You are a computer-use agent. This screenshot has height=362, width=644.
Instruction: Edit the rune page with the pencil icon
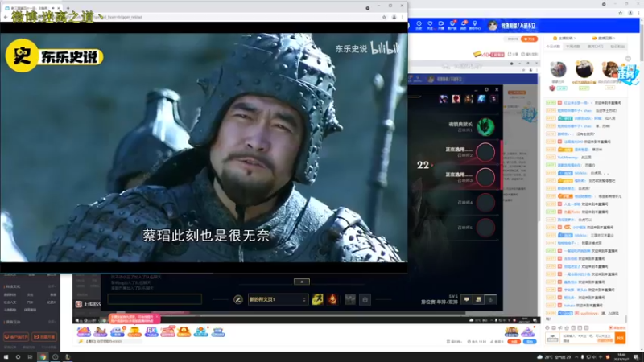click(x=238, y=299)
